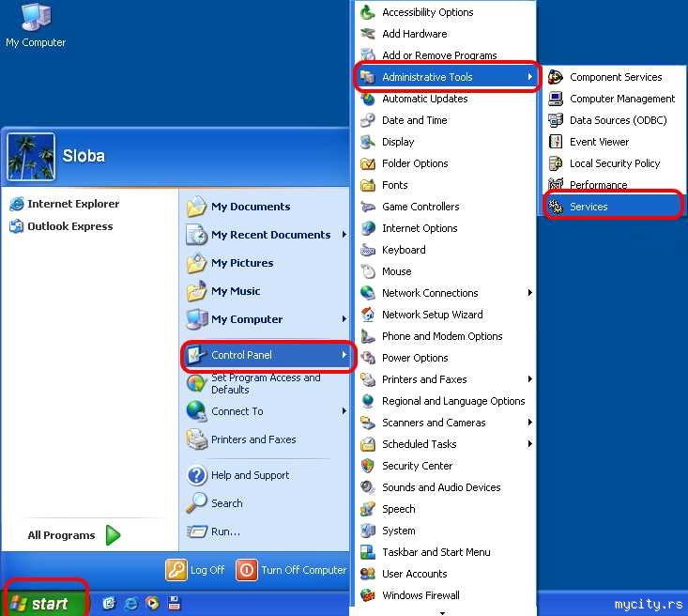Click the Add Hardware icon
The width and height of the screenshot is (688, 616).
coord(368,34)
